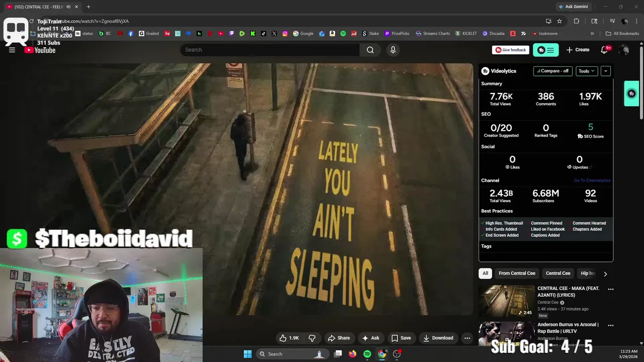
Task: Click the YouTube search input field
Action: 270,50
